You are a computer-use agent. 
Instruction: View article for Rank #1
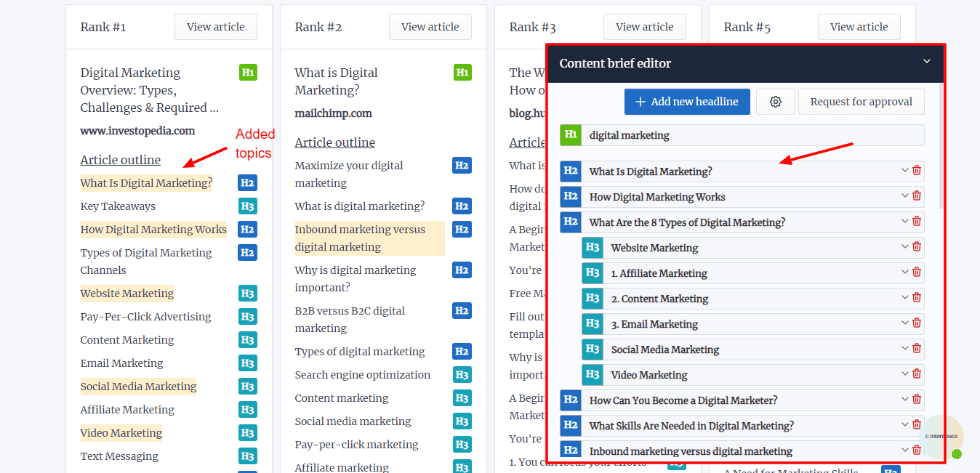pos(215,27)
